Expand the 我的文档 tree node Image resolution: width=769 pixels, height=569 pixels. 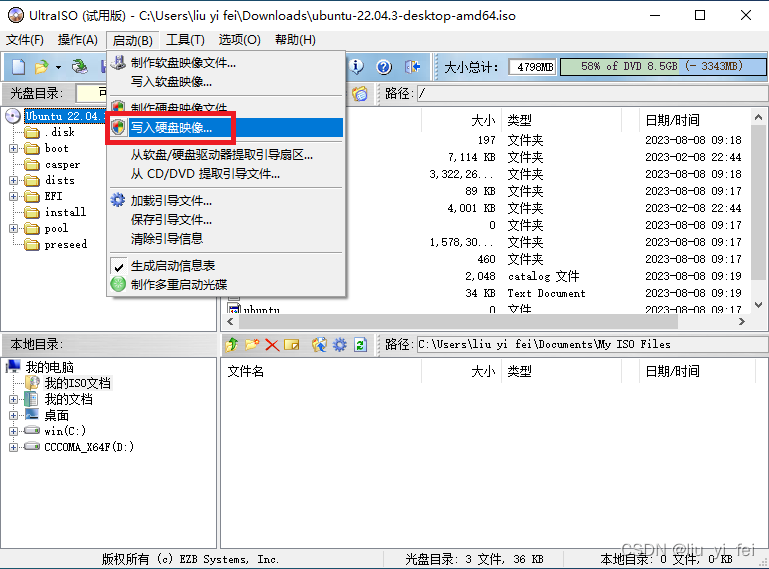click(14, 399)
